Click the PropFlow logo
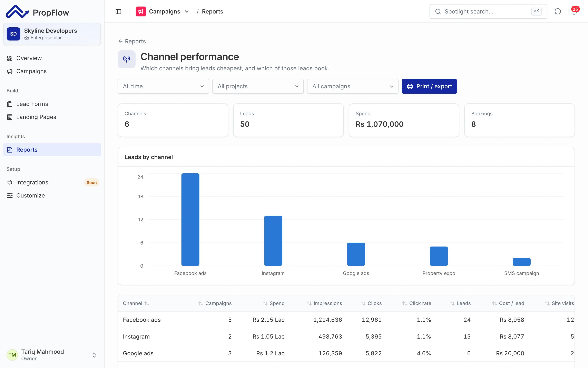This screenshot has height=368, width=588. point(37,12)
